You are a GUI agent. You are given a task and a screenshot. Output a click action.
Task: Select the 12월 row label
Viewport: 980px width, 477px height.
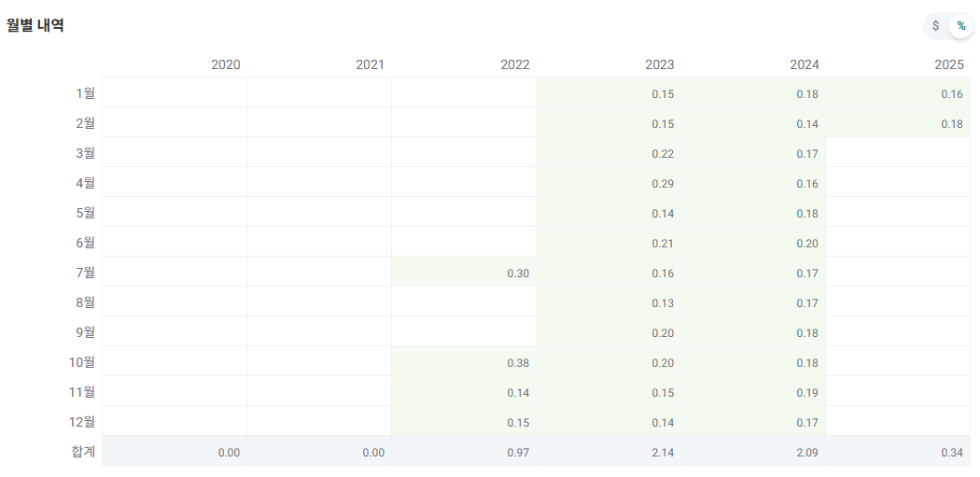pyautogui.click(x=82, y=422)
